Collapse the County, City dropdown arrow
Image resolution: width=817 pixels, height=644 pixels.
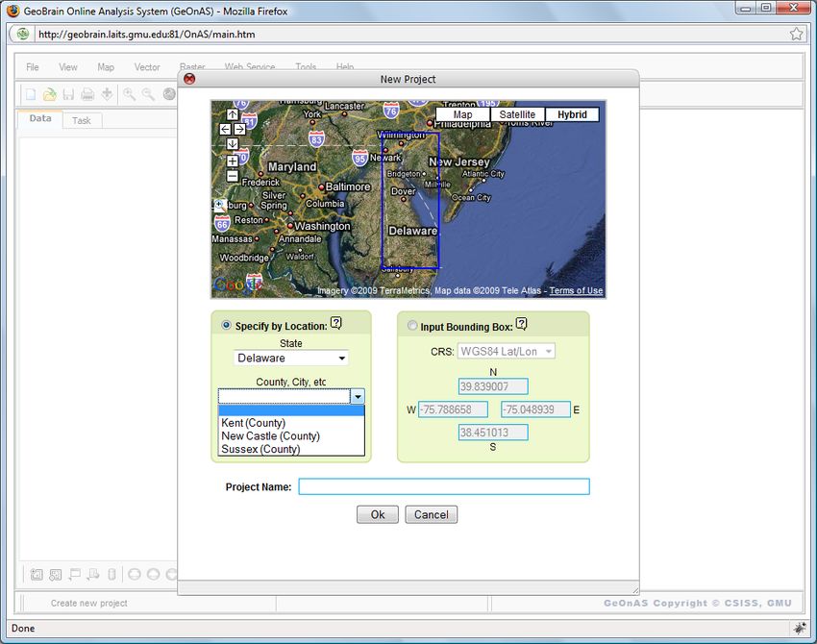[x=358, y=397]
